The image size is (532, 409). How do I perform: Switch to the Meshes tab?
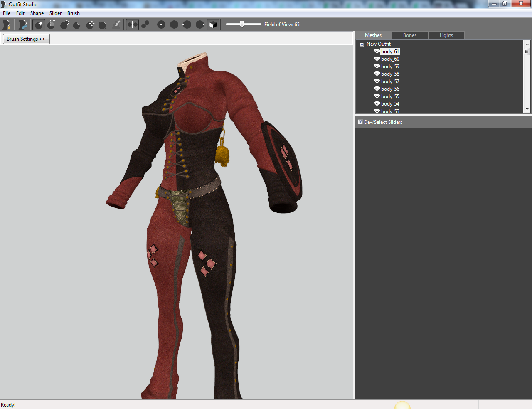pyautogui.click(x=373, y=35)
